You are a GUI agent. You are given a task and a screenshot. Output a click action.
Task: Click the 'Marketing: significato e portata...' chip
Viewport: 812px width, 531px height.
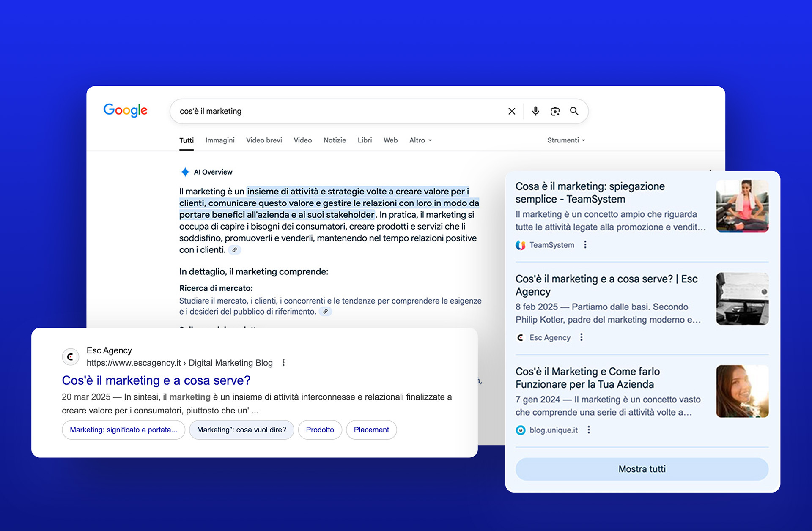[x=123, y=430]
